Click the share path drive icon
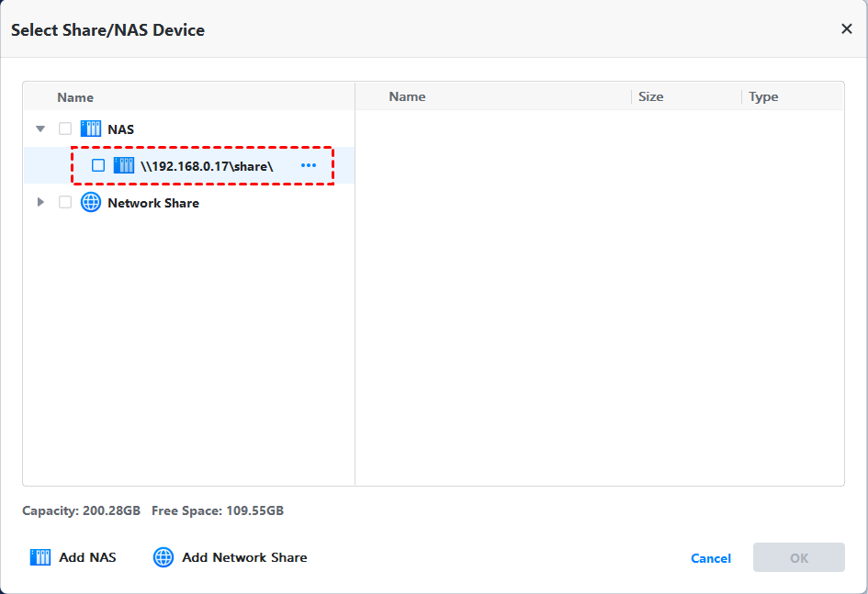This screenshot has width=868, height=594. click(124, 166)
